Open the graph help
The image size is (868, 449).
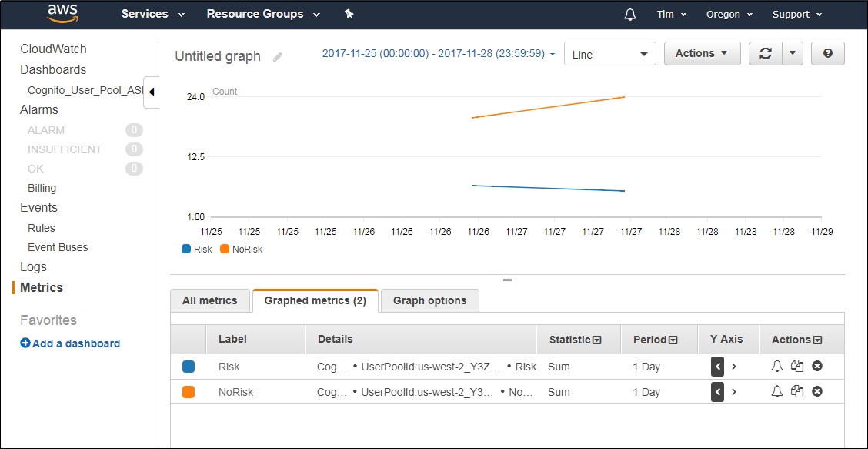click(827, 53)
